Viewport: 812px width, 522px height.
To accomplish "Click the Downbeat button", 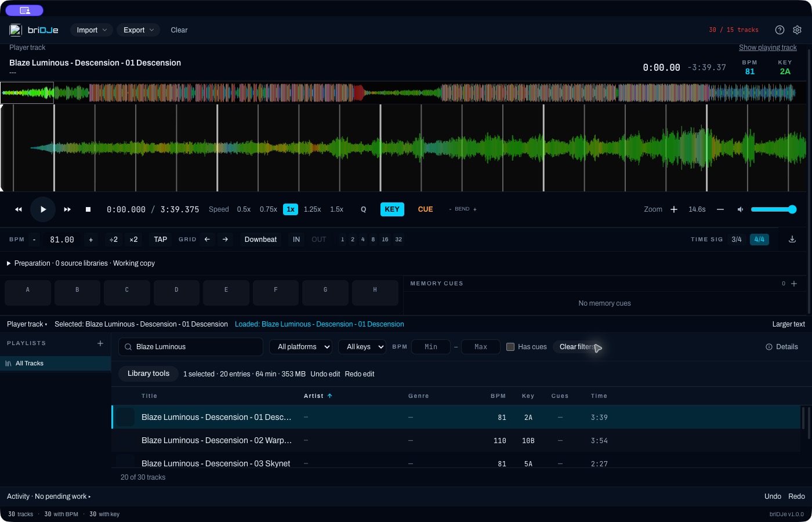I will (260, 240).
